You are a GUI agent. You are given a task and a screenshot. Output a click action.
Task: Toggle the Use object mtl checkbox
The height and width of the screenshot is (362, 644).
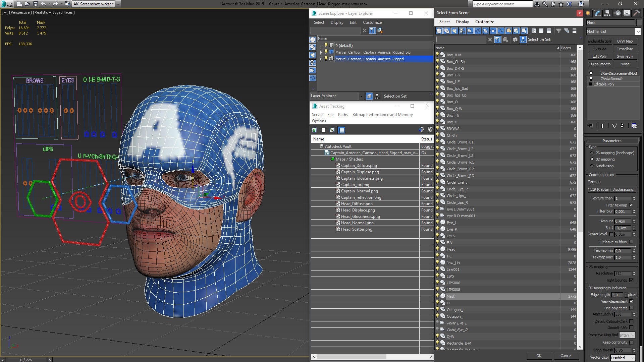tap(631, 308)
